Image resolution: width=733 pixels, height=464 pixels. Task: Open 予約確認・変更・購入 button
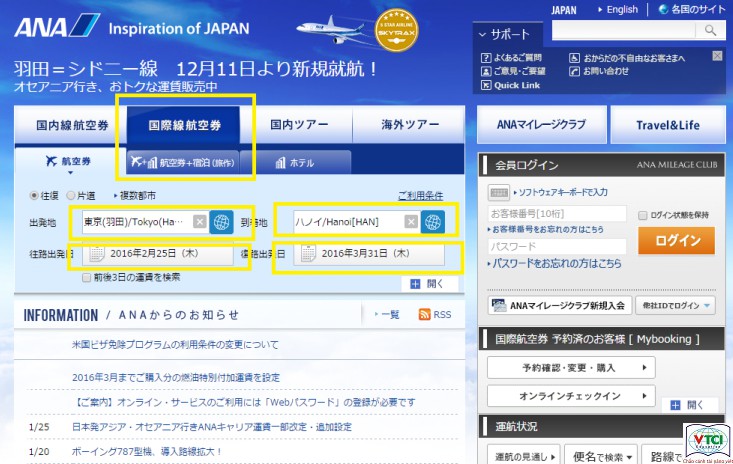click(571, 368)
